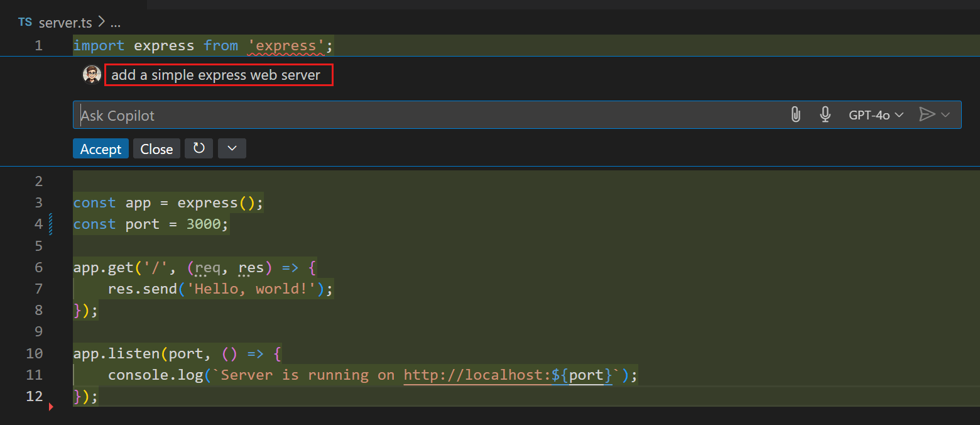The height and width of the screenshot is (425, 980).
Task: Click the Accept button
Action: [100, 148]
